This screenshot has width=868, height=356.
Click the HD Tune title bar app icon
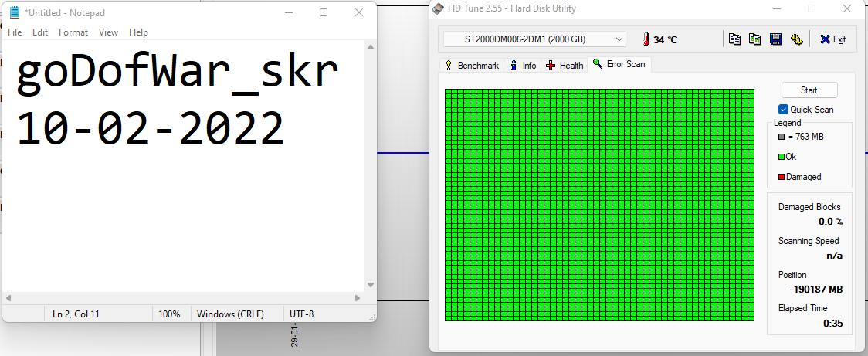pyautogui.click(x=438, y=8)
